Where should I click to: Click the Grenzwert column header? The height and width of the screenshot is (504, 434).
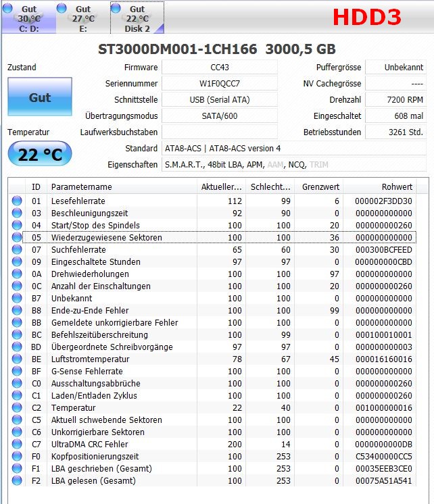tap(319, 186)
